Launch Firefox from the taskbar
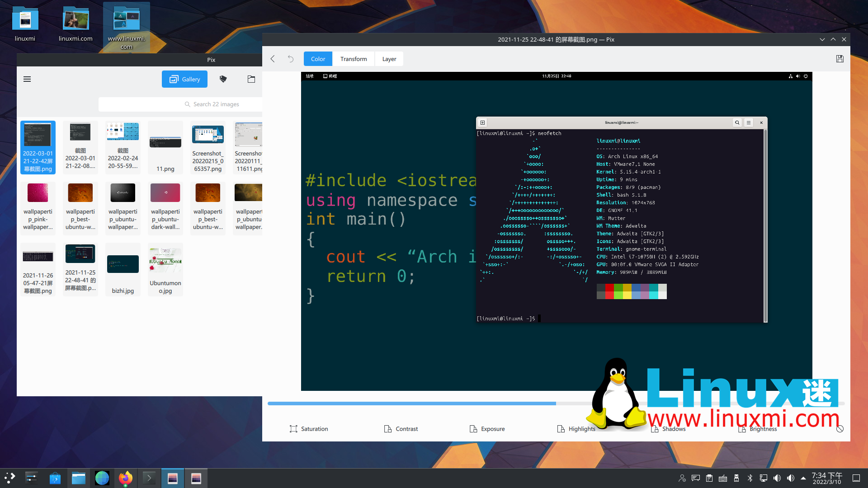The width and height of the screenshot is (868, 488). [x=126, y=478]
